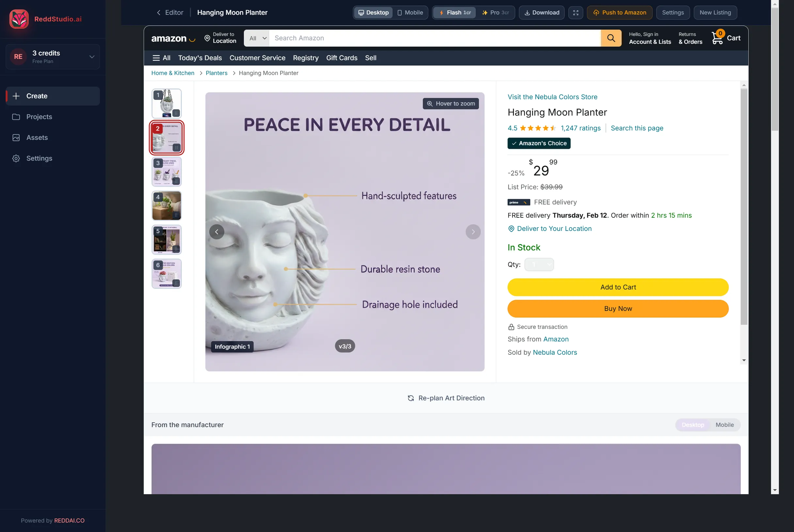Click the New Listing button
The height and width of the screenshot is (532, 794).
click(x=715, y=12)
